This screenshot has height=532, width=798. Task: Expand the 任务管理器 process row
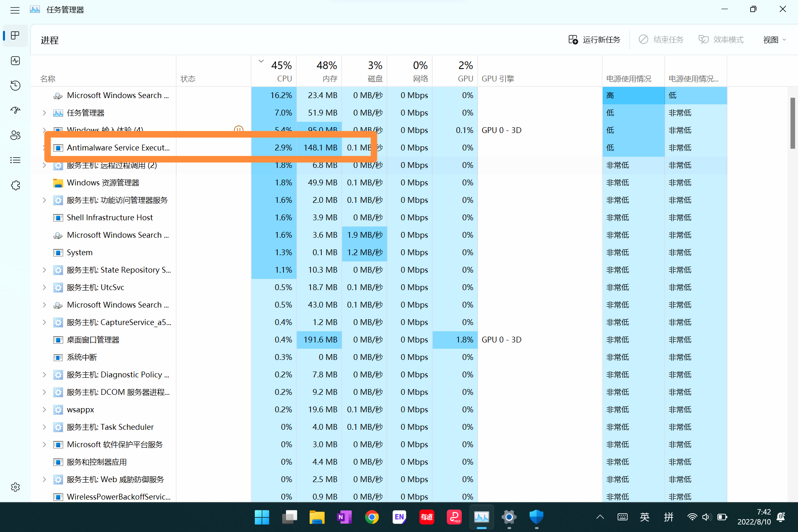(x=44, y=113)
